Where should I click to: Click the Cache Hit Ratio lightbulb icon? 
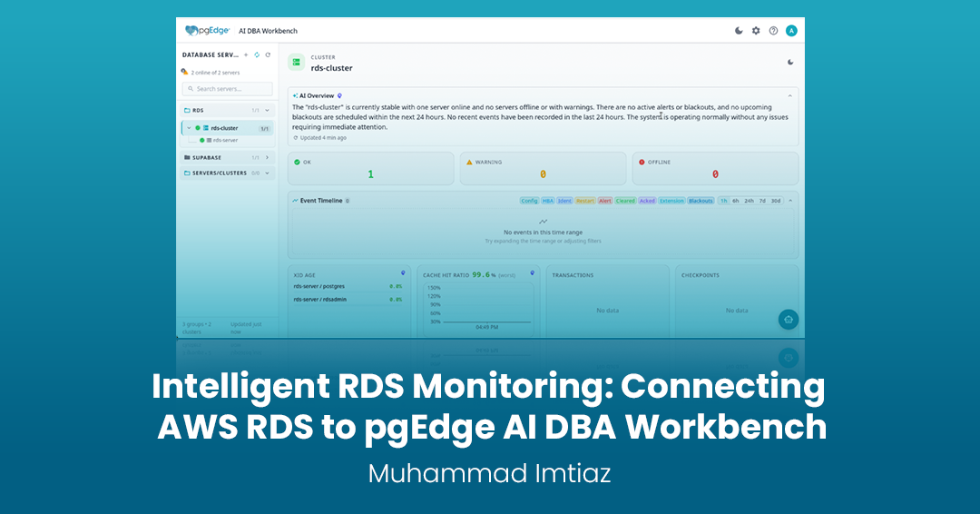(x=533, y=272)
